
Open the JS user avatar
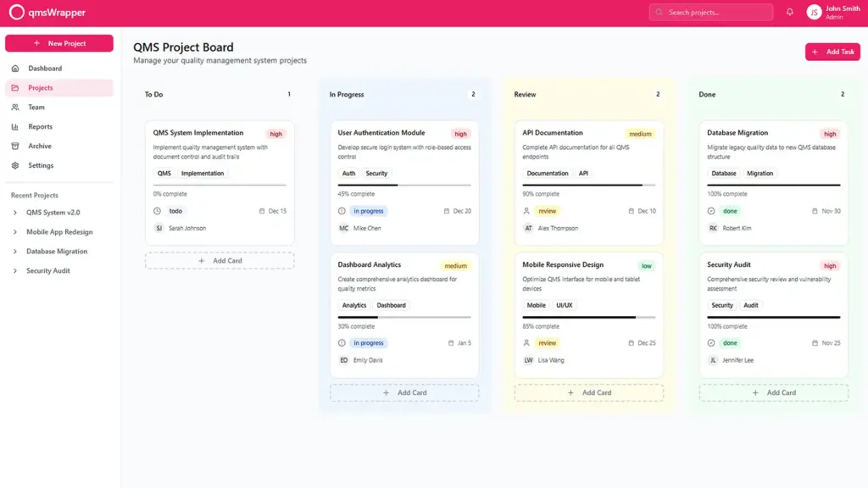[814, 13]
